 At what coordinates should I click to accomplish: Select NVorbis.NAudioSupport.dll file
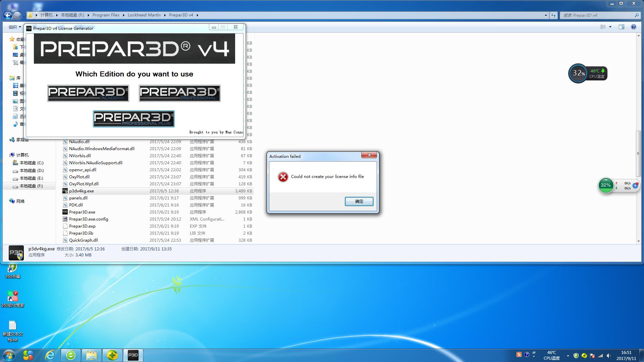tap(96, 163)
